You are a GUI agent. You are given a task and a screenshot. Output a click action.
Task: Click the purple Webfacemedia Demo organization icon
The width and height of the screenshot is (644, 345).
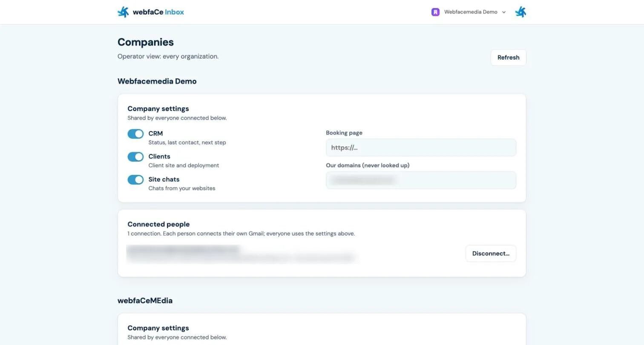coord(435,12)
